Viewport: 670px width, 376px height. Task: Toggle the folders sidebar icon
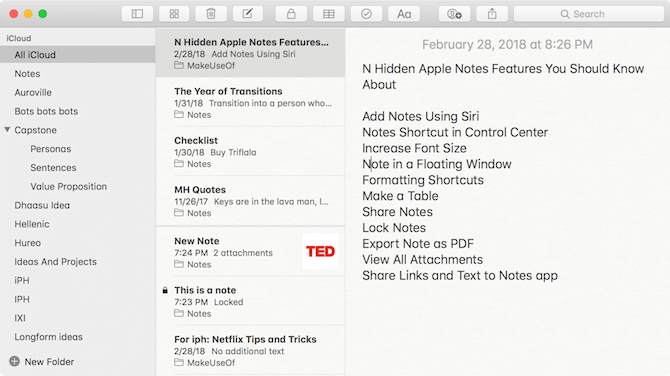(137, 14)
